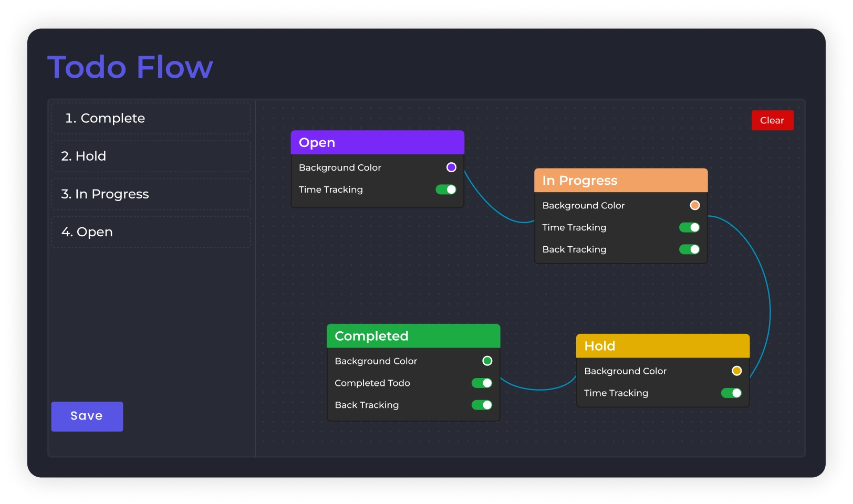Image resolution: width=853 pixels, height=504 pixels.
Task: Choose '3. In Progress' in the sidebar list
Action: (151, 194)
